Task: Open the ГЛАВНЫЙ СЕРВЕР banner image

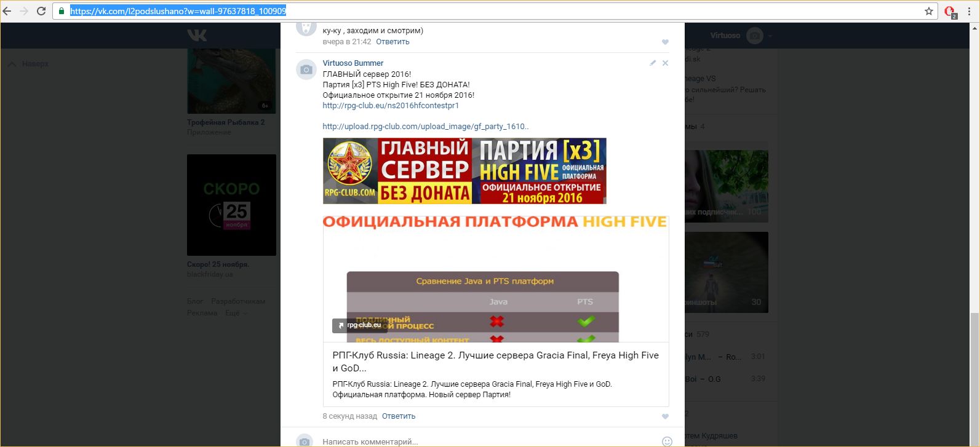Action: [x=464, y=171]
